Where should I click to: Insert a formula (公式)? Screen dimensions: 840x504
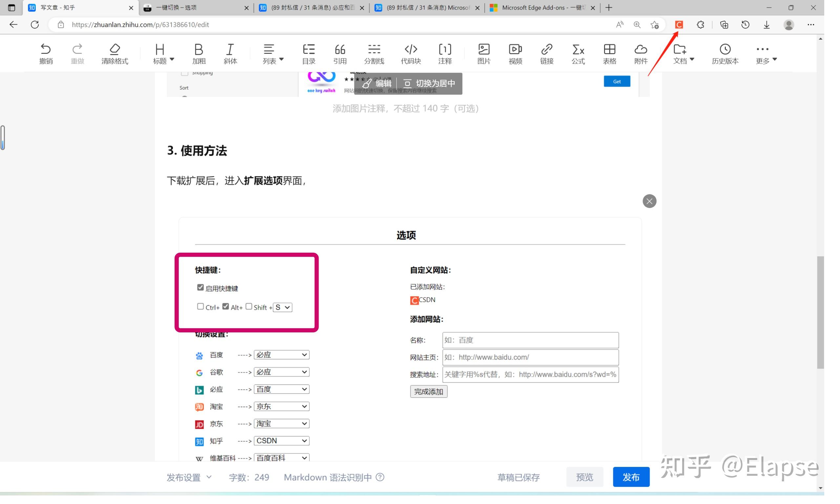click(x=578, y=54)
